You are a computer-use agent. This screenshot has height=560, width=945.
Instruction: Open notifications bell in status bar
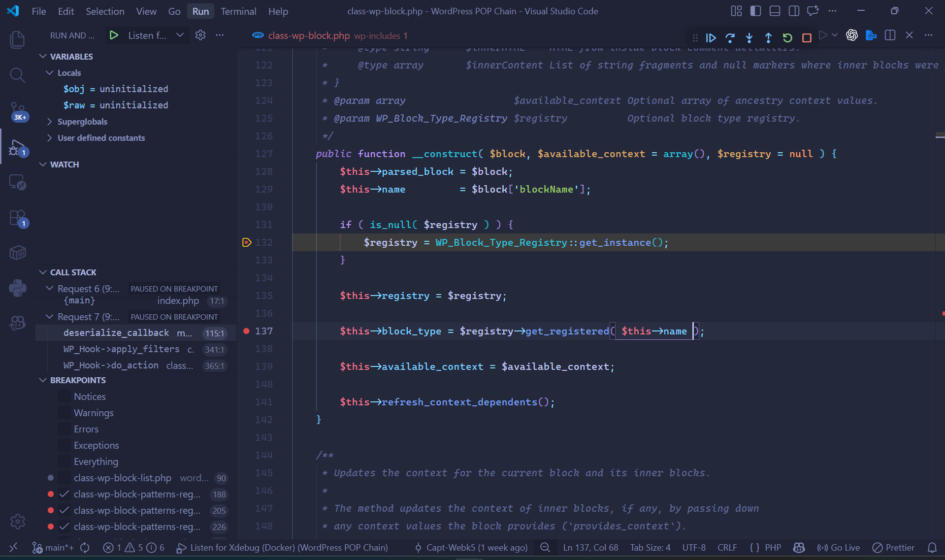932,548
